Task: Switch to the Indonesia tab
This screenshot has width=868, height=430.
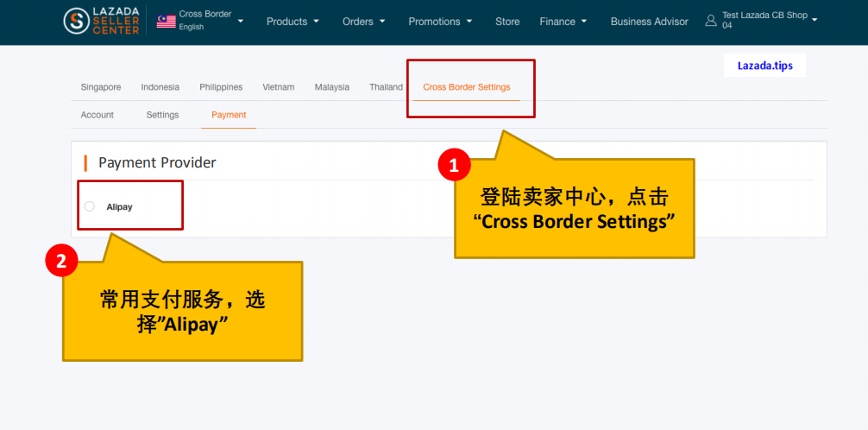Action: pos(160,87)
